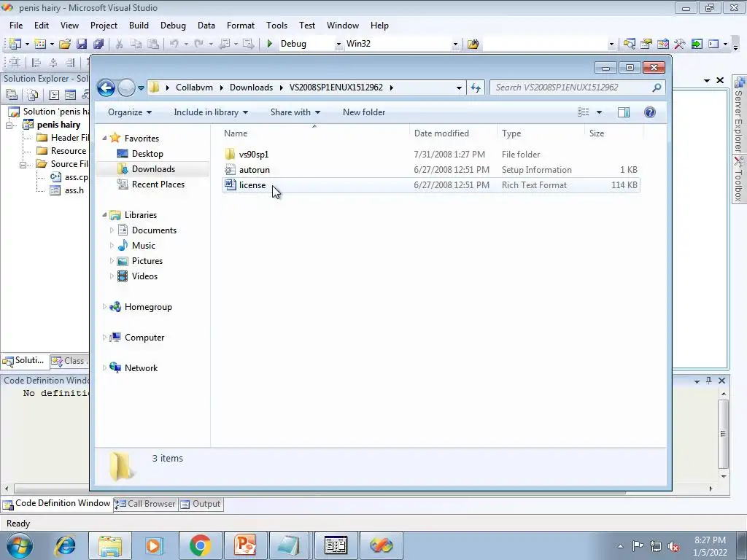
Task: Open the Debug menu
Action: [x=173, y=26]
